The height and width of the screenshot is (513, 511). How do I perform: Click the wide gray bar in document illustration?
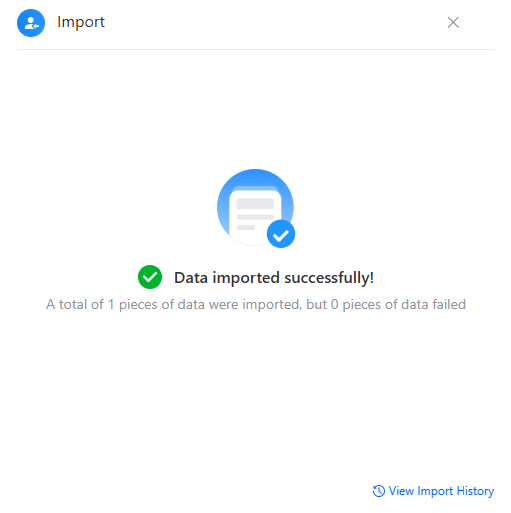(255, 203)
